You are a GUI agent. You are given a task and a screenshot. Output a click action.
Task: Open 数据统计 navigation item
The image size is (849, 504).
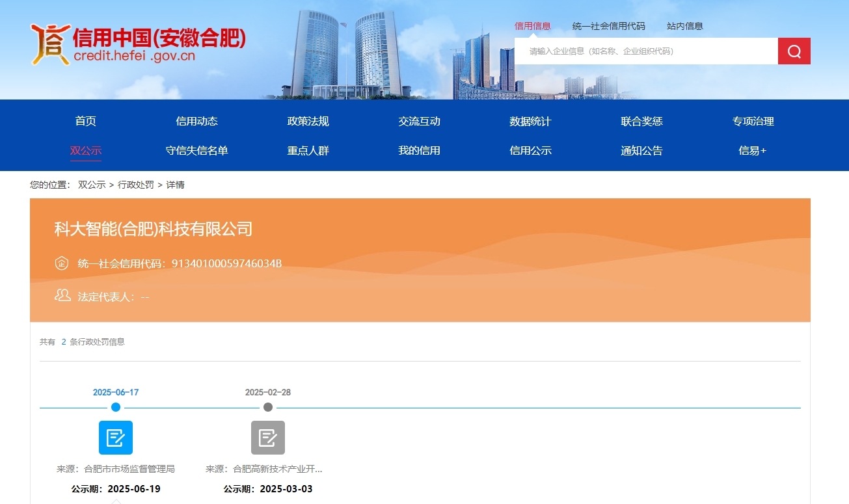pos(530,121)
